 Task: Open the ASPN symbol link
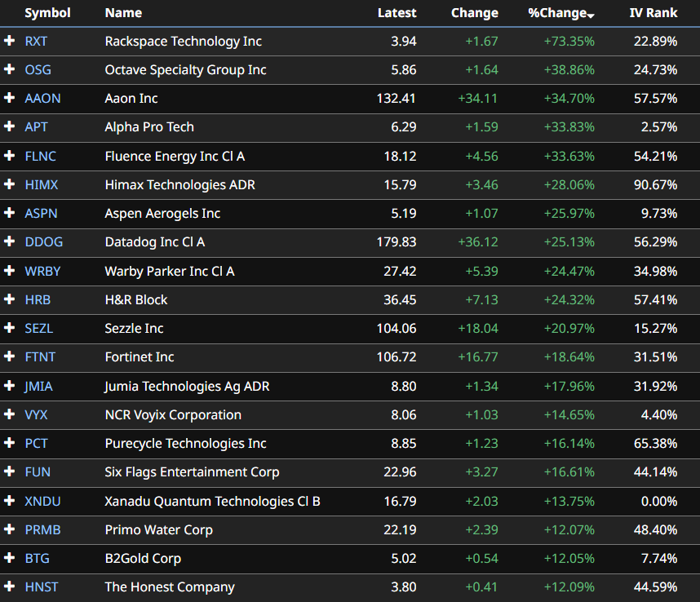(x=41, y=214)
